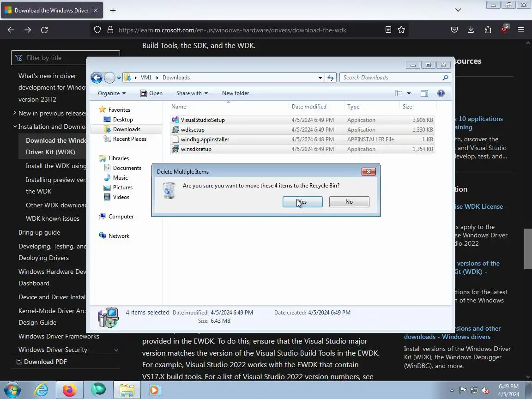Select the wdksetup file
This screenshot has width=532, height=399.
point(302,130)
